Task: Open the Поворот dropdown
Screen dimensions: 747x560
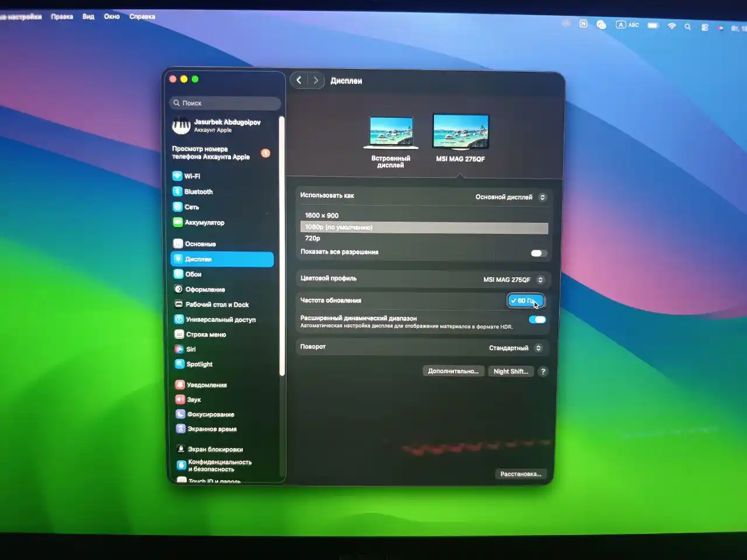Action: coord(516,348)
